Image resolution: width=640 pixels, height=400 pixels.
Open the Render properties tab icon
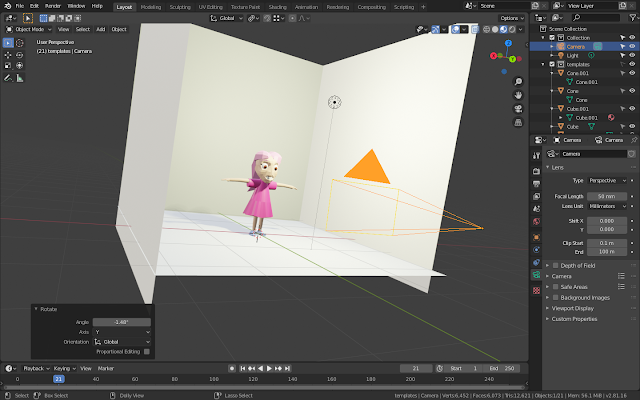[536, 171]
